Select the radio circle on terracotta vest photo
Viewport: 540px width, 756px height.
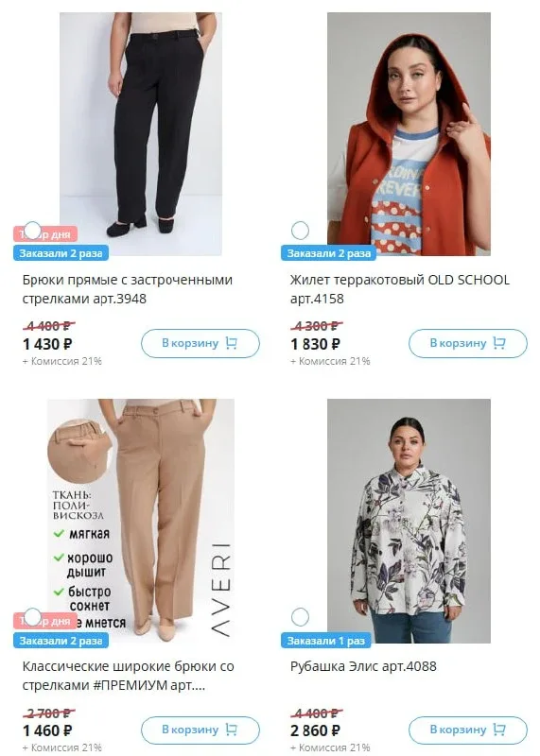(300, 231)
